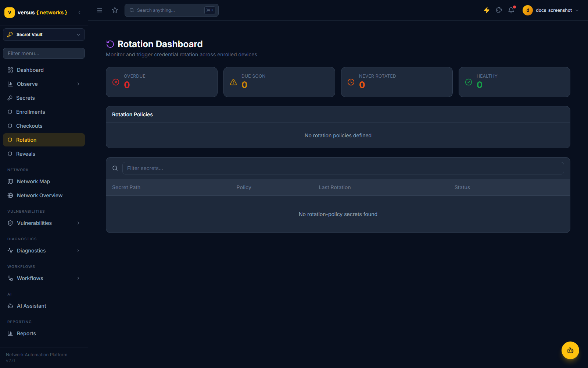The width and height of the screenshot is (588, 368).
Task: Click 'No rotation-policy secrets found' message
Action: (x=338, y=214)
